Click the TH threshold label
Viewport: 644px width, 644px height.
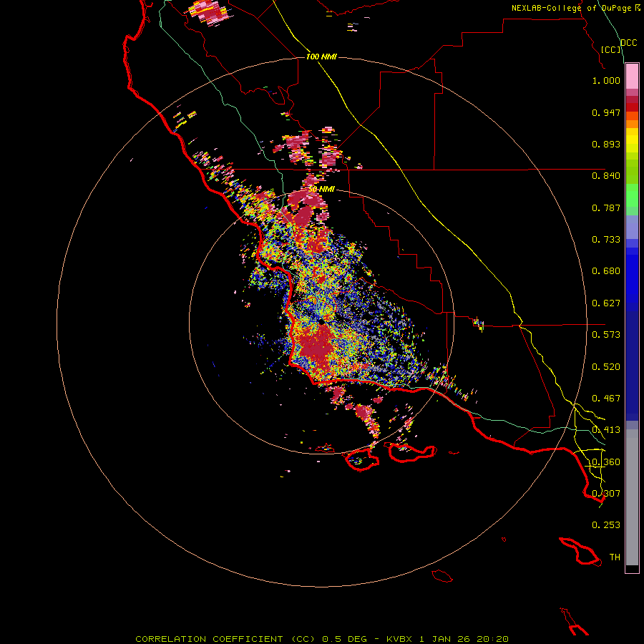615,557
